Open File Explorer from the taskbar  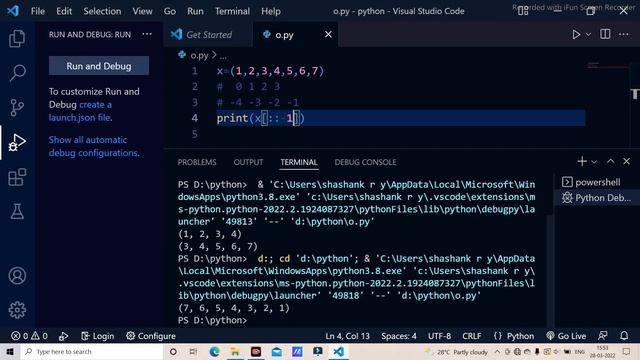[235, 351]
